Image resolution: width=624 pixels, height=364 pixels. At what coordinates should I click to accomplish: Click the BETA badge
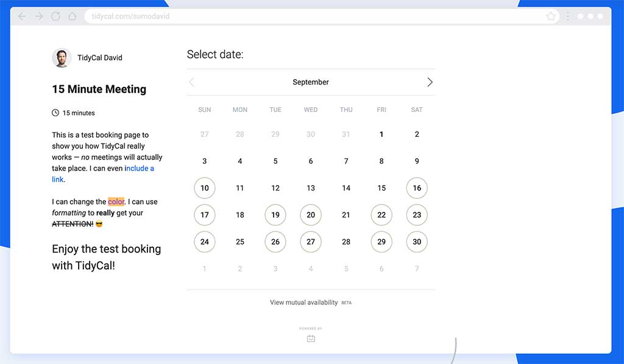[x=346, y=303]
